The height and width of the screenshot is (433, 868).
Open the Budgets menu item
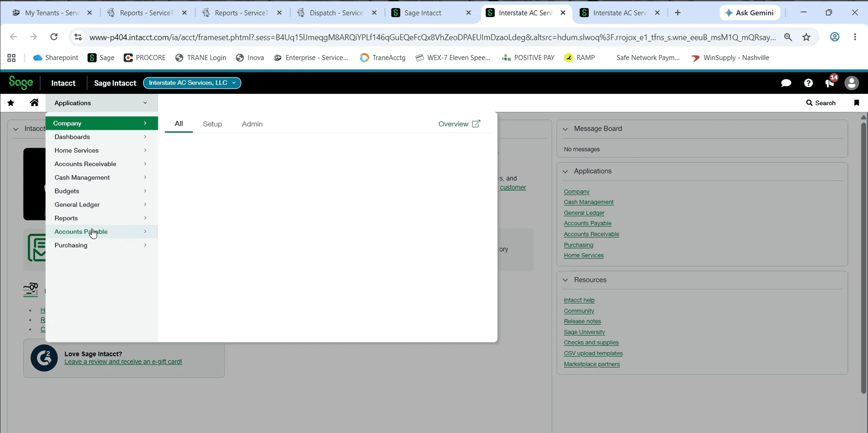(102, 191)
